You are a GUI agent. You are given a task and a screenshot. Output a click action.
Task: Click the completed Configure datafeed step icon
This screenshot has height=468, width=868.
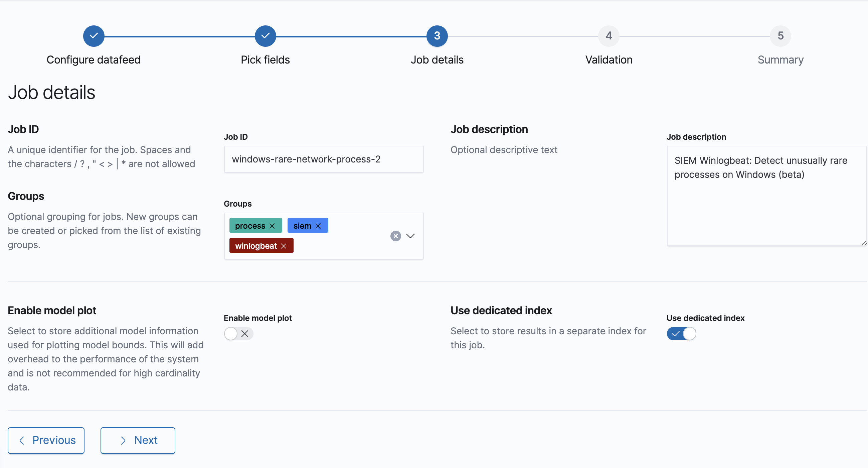coord(94,36)
